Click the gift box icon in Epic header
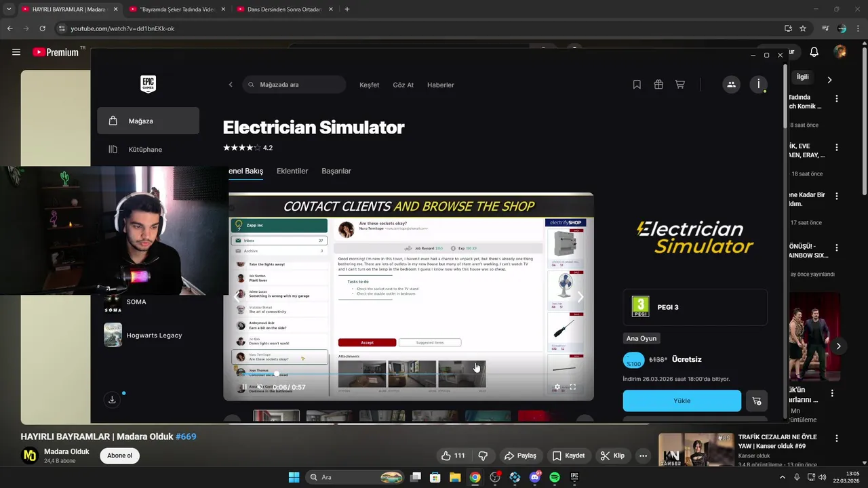Image resolution: width=868 pixels, height=488 pixels. [x=658, y=85]
